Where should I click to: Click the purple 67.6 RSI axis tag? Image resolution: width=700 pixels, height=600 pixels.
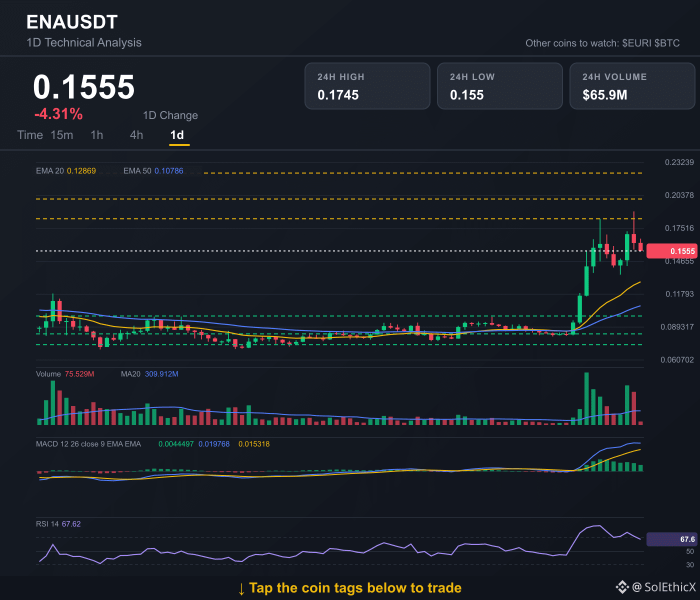671,539
